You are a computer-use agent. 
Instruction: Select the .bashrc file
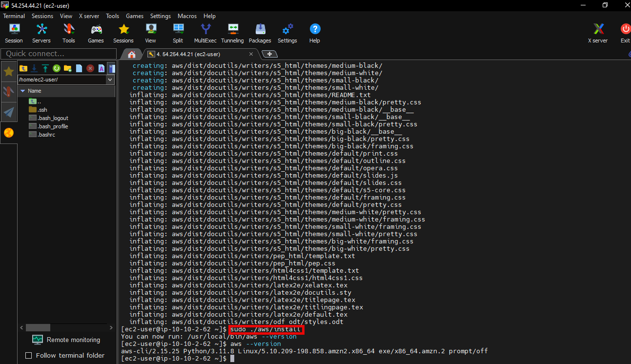tap(42, 135)
